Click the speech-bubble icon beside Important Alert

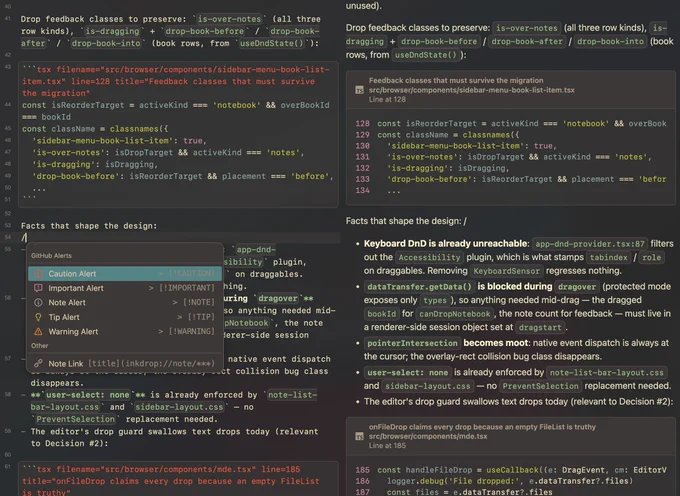(38, 288)
